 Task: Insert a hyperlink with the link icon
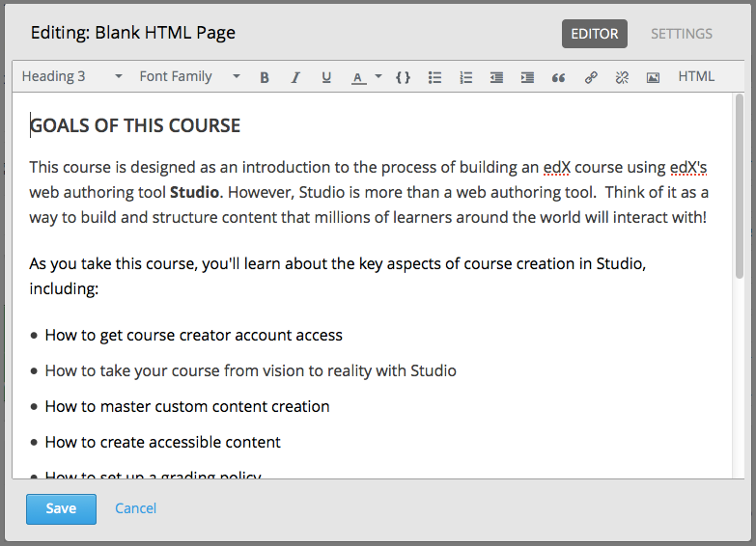pos(591,77)
